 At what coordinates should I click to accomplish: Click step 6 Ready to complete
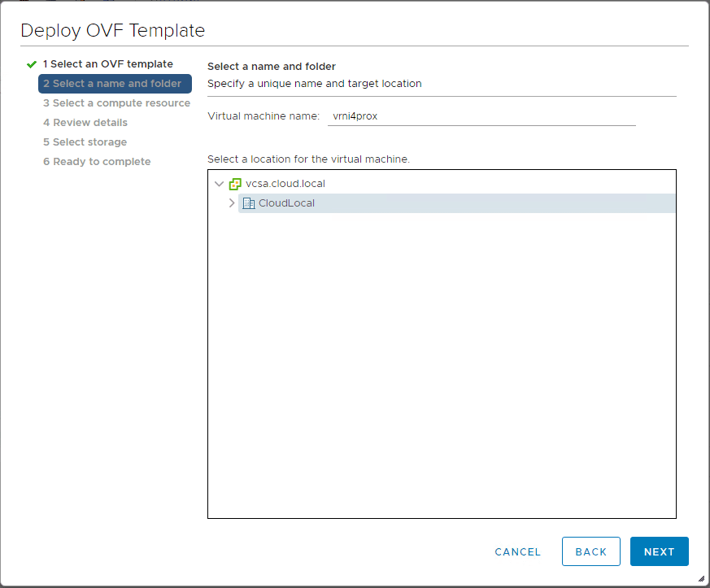click(97, 161)
